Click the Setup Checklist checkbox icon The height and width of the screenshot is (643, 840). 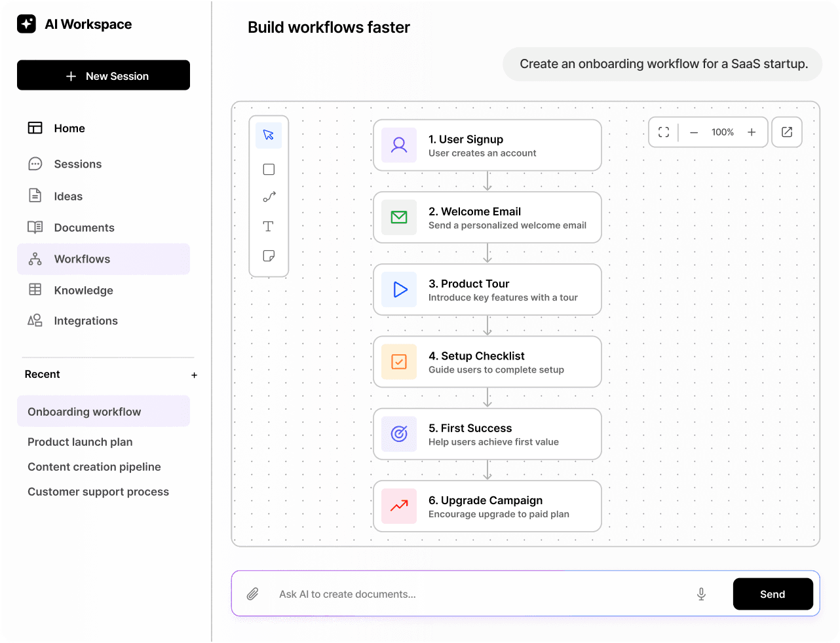click(399, 362)
